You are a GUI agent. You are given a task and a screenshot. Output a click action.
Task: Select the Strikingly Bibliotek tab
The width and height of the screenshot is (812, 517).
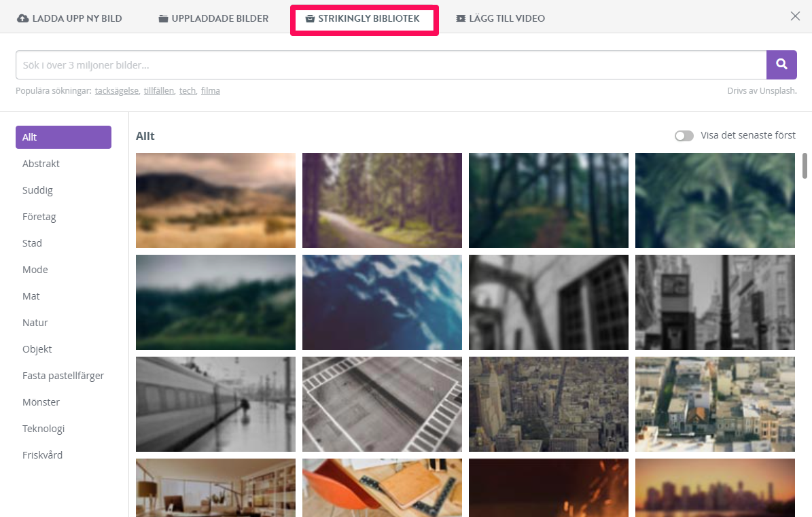pyautogui.click(x=363, y=18)
